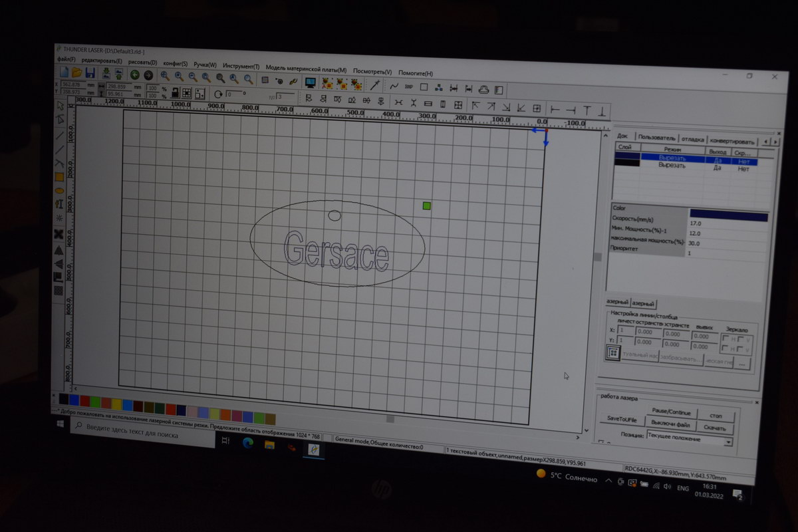Open a file using the folder icon

[x=76, y=72]
